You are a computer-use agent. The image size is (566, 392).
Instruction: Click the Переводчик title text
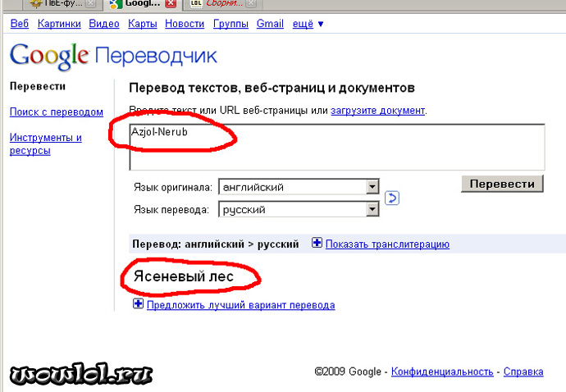pyautogui.click(x=156, y=57)
